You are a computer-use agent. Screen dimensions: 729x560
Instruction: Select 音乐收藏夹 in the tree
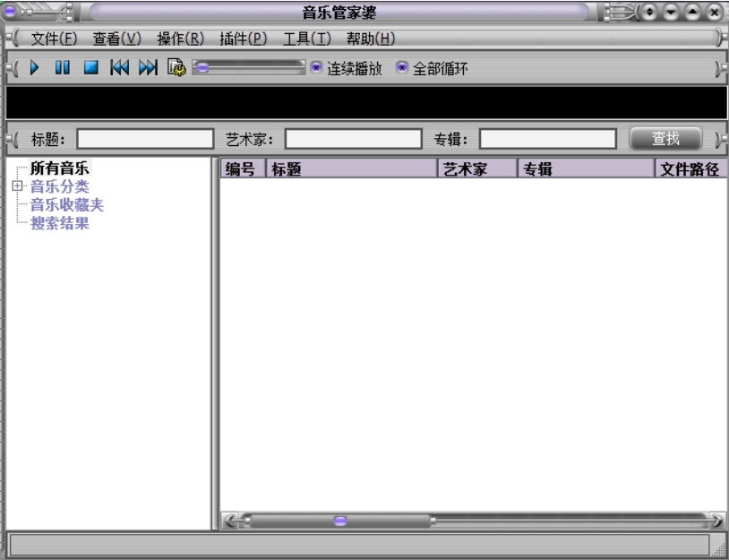coord(67,205)
